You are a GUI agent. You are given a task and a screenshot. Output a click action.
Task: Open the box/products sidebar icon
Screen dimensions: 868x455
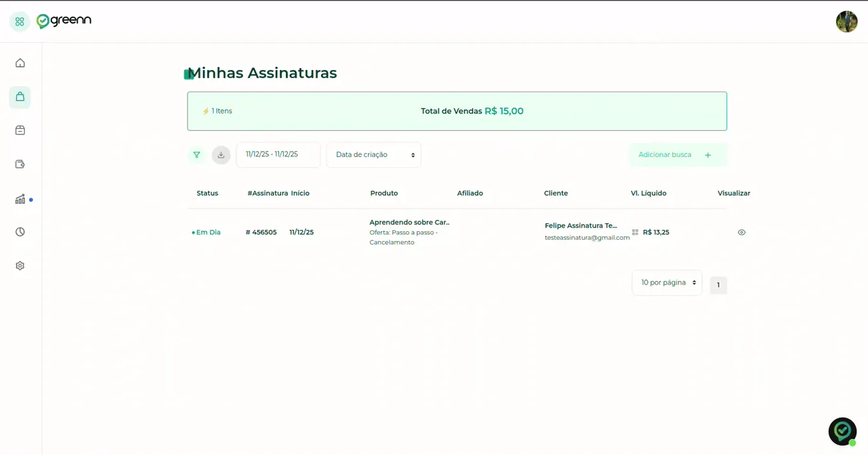20,130
